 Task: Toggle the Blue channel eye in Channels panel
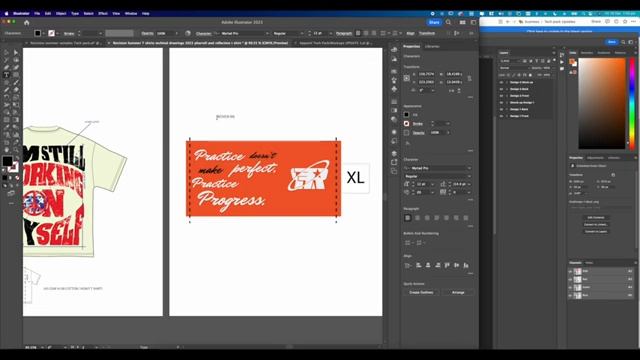point(571,295)
